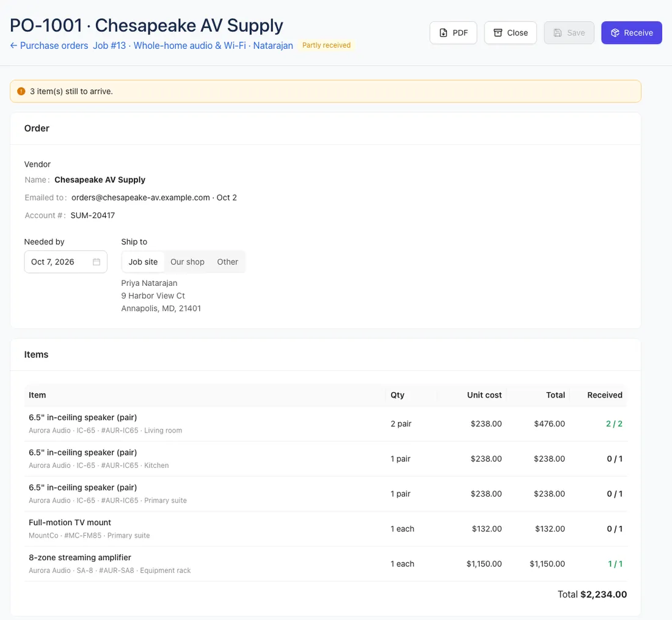This screenshot has height=620, width=672.
Task: Select Job site ship-to option
Action: pyautogui.click(x=143, y=262)
